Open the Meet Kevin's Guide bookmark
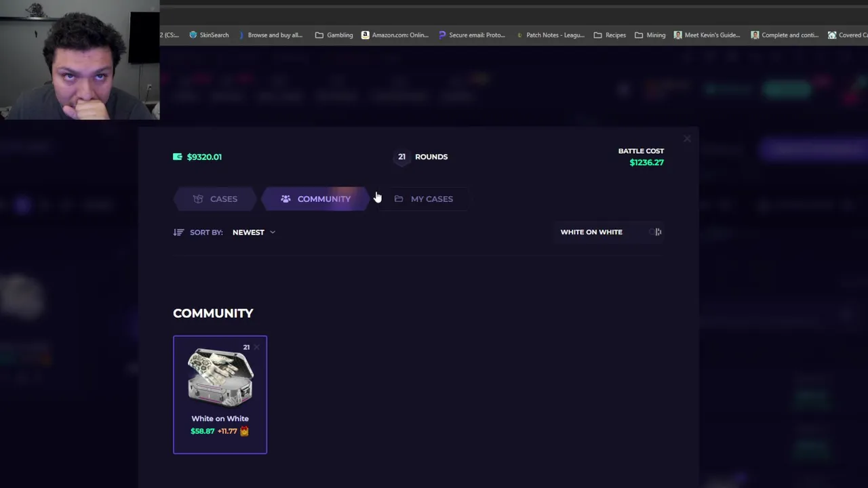The image size is (868, 488). click(707, 35)
